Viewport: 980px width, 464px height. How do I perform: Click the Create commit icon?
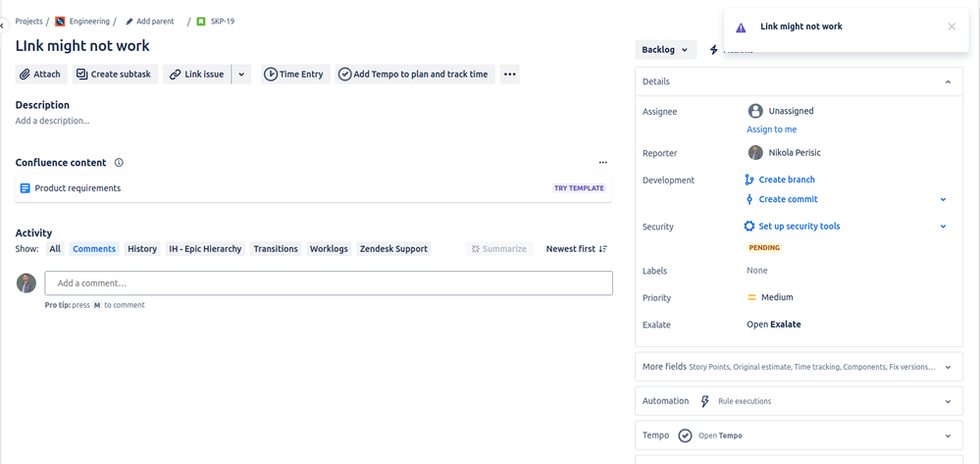point(749,199)
